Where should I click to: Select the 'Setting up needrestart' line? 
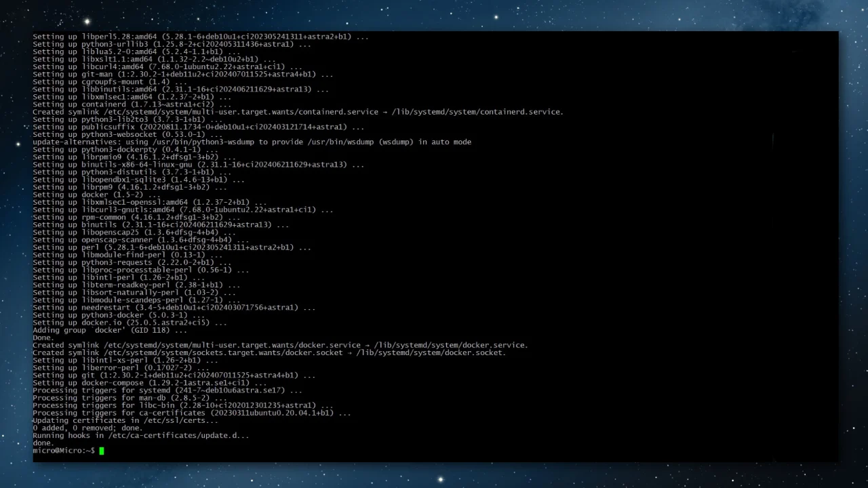pyautogui.click(x=174, y=307)
